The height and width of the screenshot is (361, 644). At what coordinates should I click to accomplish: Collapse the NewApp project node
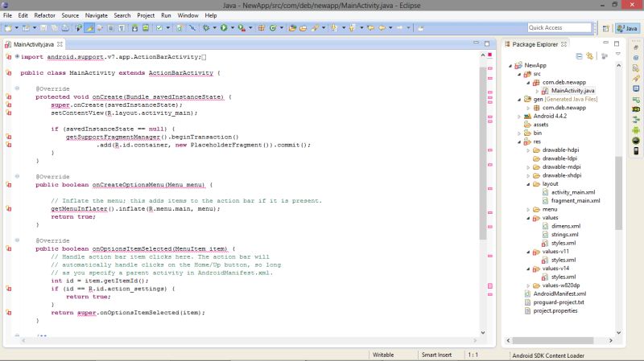[x=510, y=66]
